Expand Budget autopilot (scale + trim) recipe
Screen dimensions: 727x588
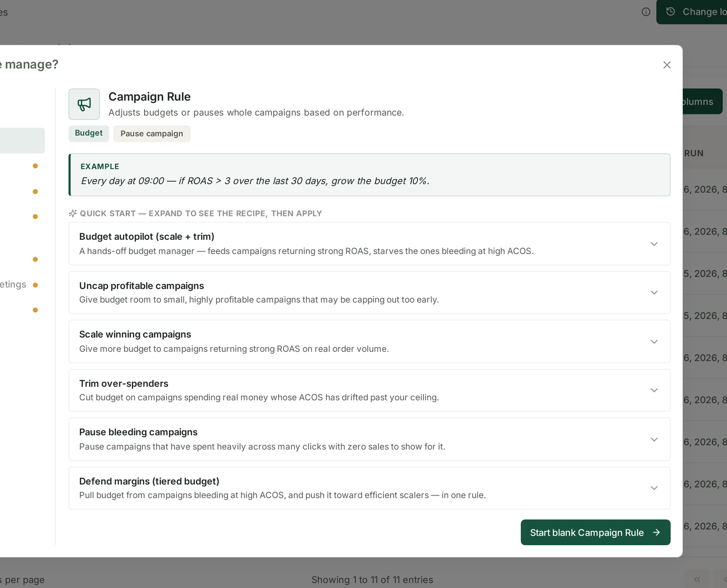point(369,244)
